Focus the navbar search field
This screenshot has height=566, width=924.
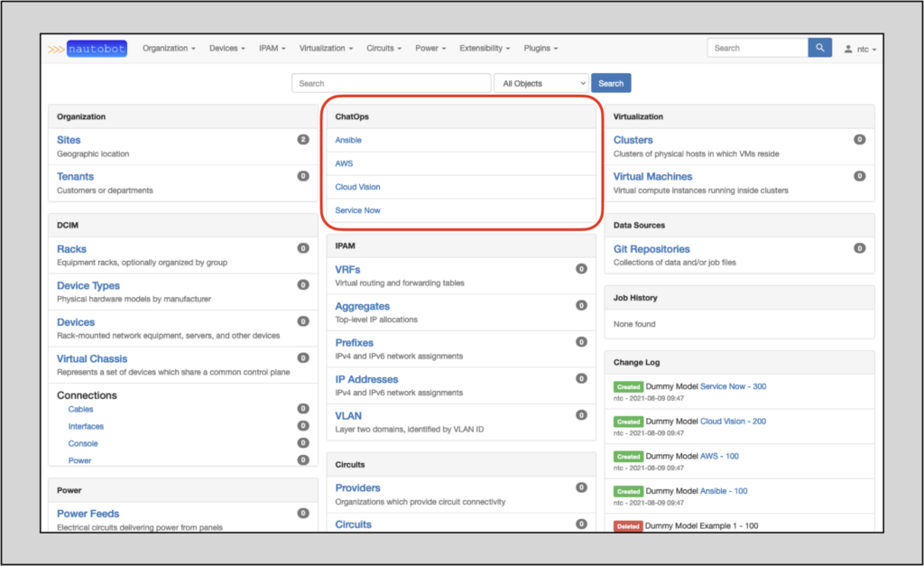point(758,48)
